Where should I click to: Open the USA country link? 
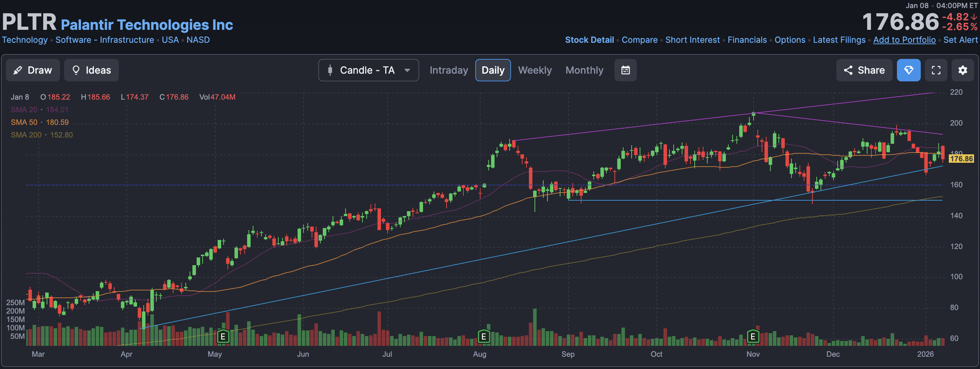(x=170, y=40)
